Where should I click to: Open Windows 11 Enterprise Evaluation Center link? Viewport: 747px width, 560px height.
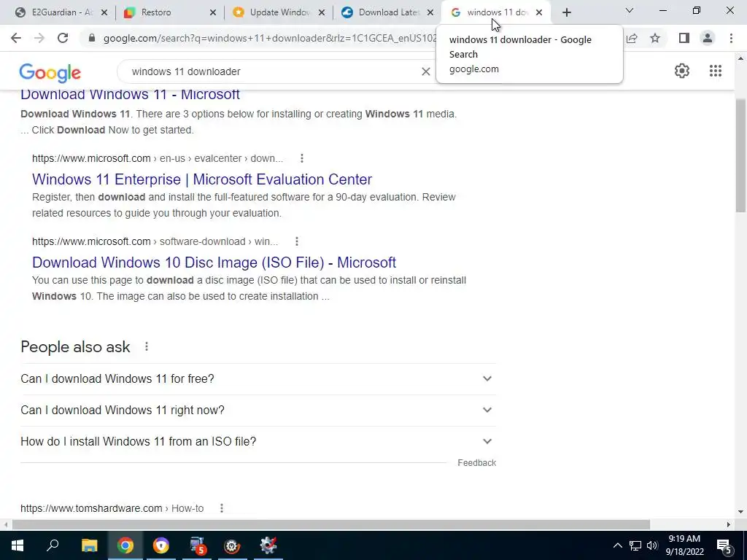pyautogui.click(x=202, y=179)
